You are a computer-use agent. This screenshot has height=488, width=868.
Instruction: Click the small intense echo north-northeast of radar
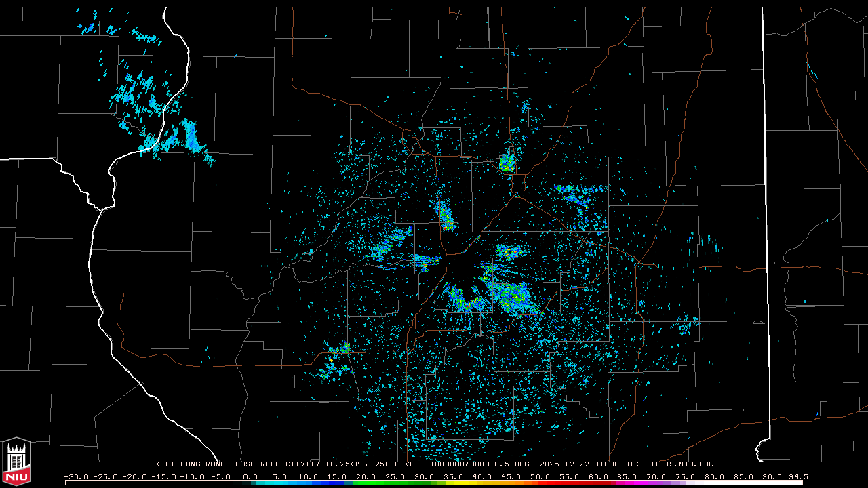[507, 163]
